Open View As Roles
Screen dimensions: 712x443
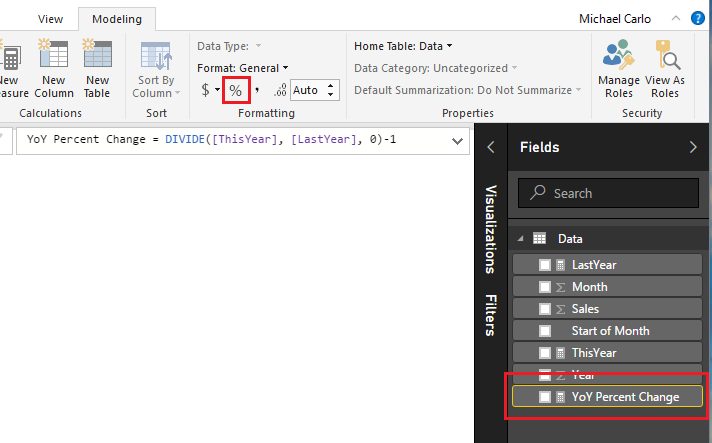tap(665, 69)
